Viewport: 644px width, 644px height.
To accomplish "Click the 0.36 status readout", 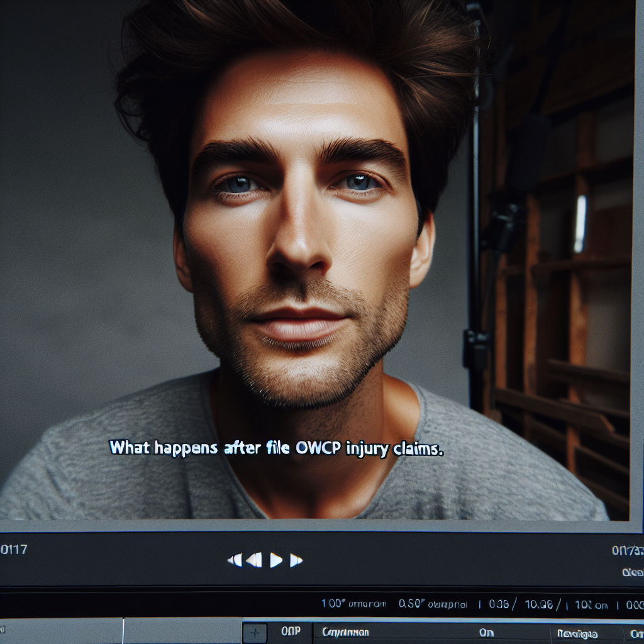I will (498, 604).
